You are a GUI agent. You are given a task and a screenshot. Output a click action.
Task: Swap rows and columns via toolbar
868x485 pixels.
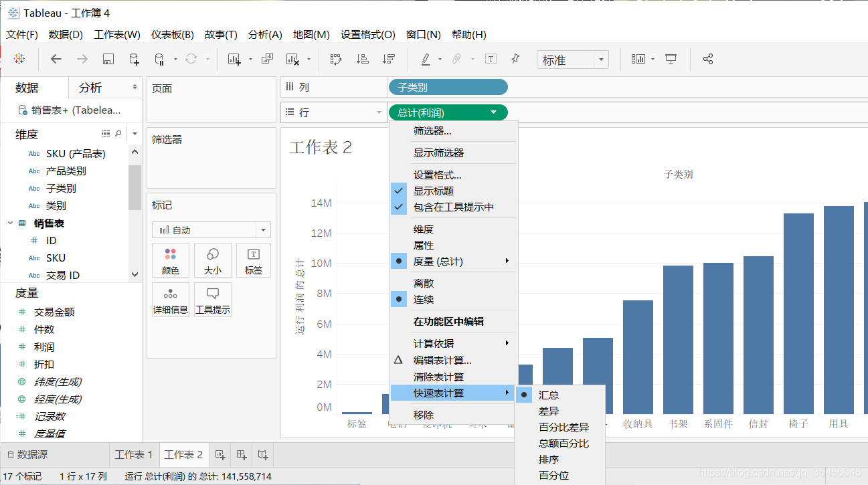[x=336, y=59]
